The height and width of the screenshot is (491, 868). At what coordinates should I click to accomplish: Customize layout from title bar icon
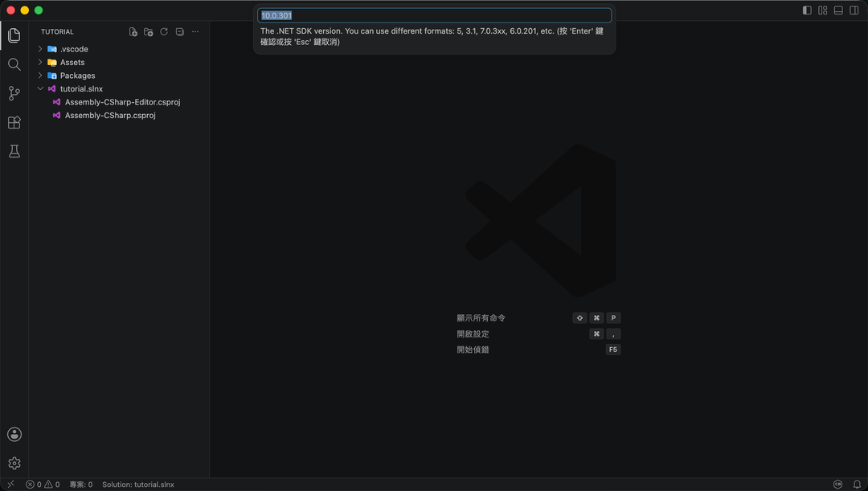point(823,10)
